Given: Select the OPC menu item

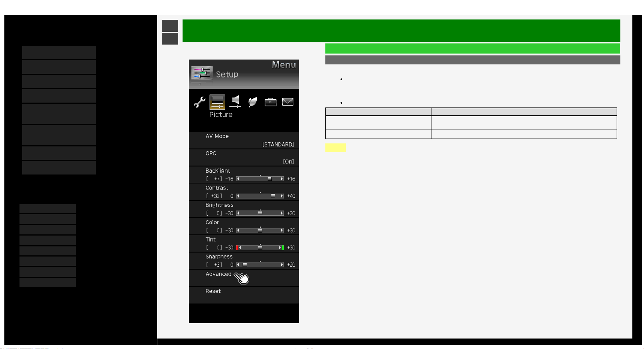Looking at the screenshot, I should click(x=244, y=158).
